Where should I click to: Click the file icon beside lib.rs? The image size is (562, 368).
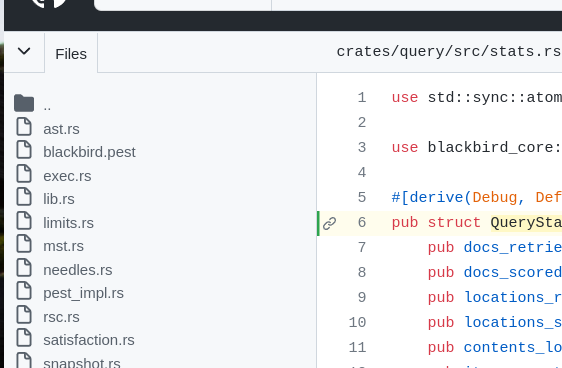tap(24, 197)
